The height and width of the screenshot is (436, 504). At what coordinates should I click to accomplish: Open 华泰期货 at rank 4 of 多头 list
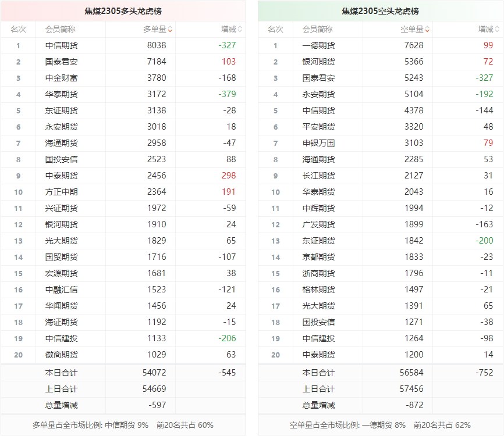61,94
